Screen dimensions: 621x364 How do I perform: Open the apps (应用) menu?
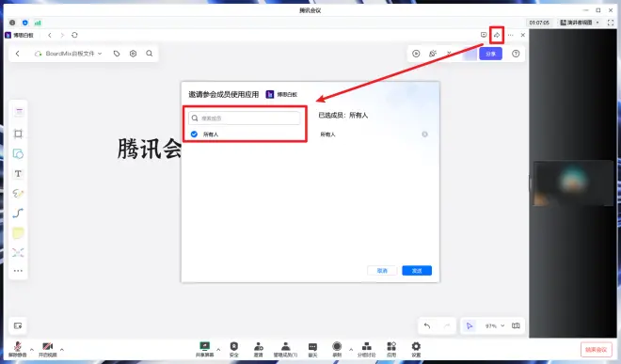point(391,349)
